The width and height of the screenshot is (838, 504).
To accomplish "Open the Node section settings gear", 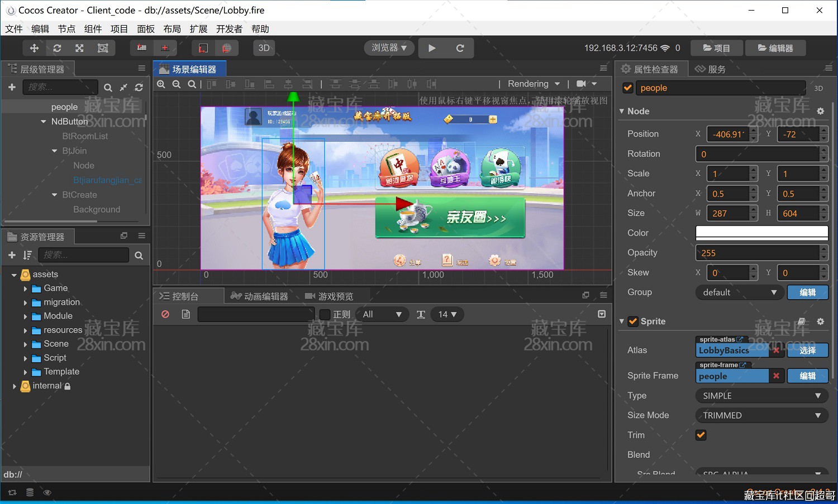I will pos(820,111).
